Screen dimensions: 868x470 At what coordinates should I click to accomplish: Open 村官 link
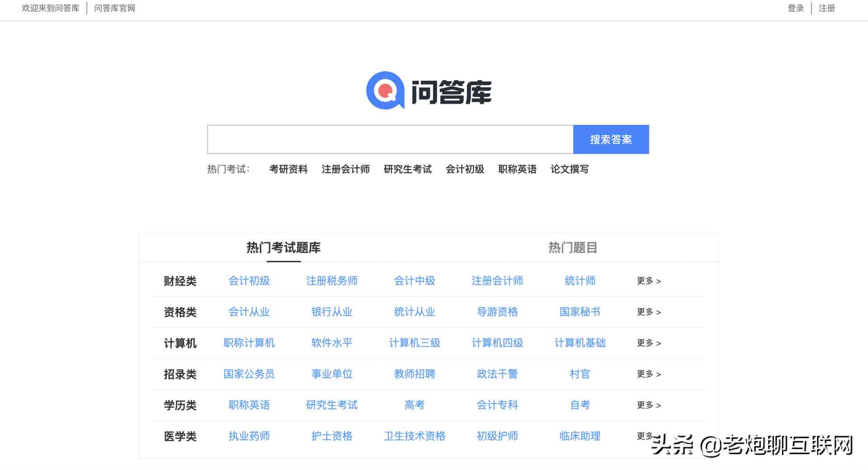tap(580, 374)
